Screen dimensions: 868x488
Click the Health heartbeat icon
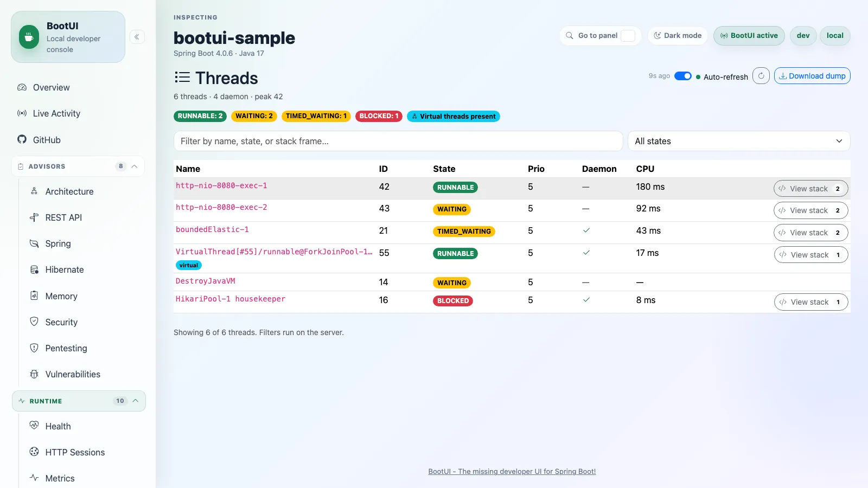click(34, 426)
